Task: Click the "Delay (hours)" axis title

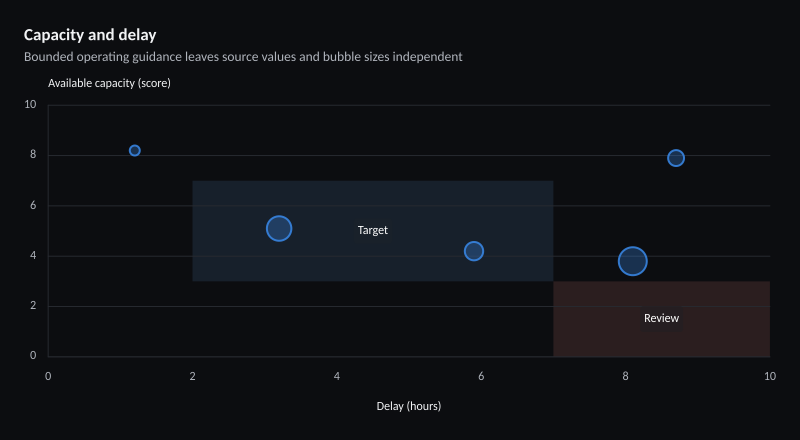Action: pos(409,406)
